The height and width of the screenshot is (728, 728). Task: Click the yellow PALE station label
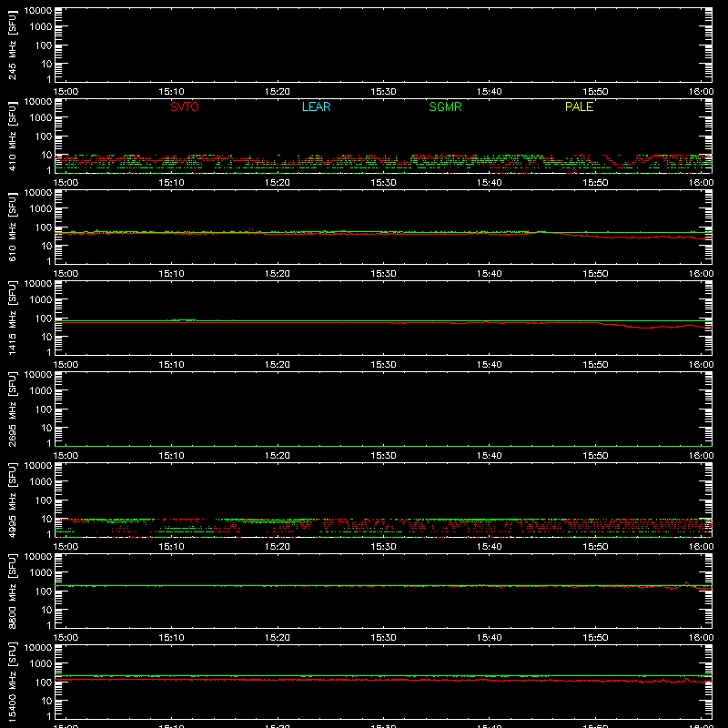[x=579, y=106]
